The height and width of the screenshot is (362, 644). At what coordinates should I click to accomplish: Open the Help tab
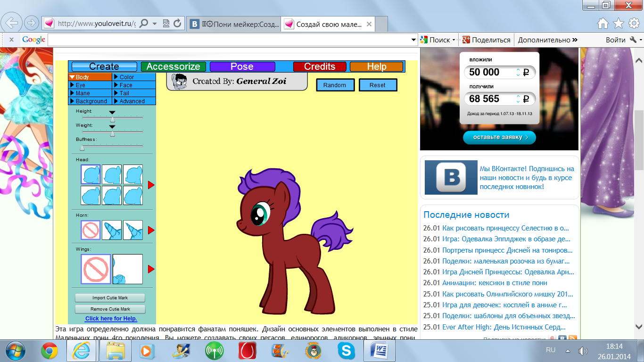[x=377, y=66]
